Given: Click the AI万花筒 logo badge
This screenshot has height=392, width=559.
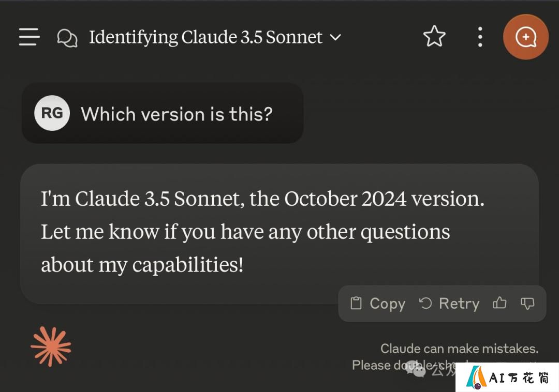Looking at the screenshot, I should coord(507,378).
